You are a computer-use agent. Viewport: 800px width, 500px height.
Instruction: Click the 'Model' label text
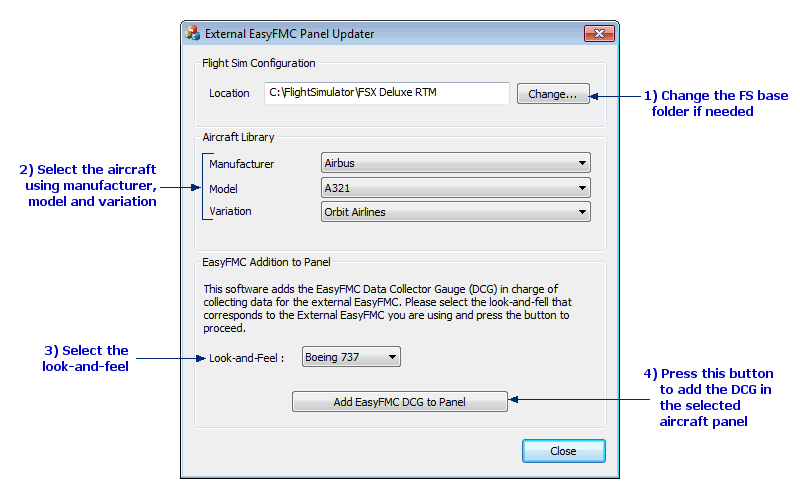[x=223, y=189]
